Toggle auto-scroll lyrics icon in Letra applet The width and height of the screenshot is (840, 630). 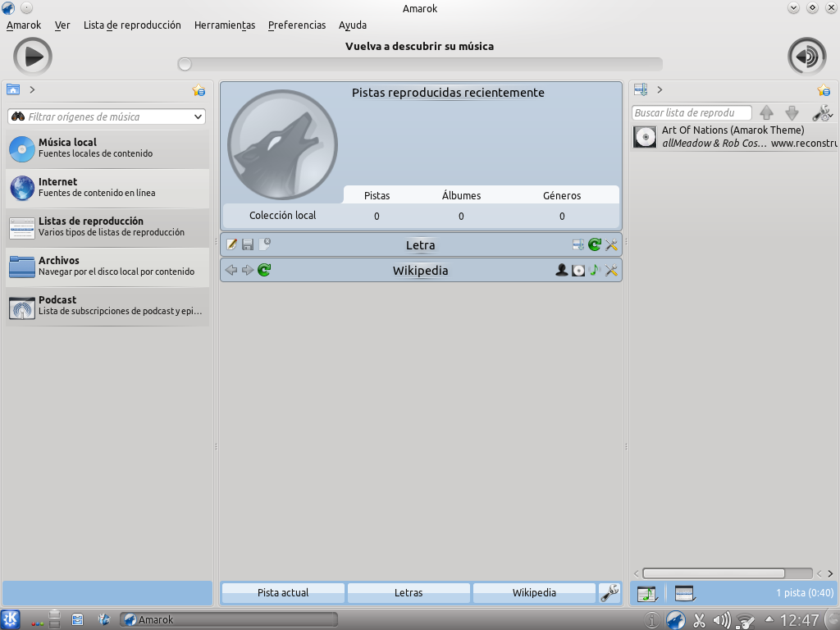pyautogui.click(x=578, y=244)
